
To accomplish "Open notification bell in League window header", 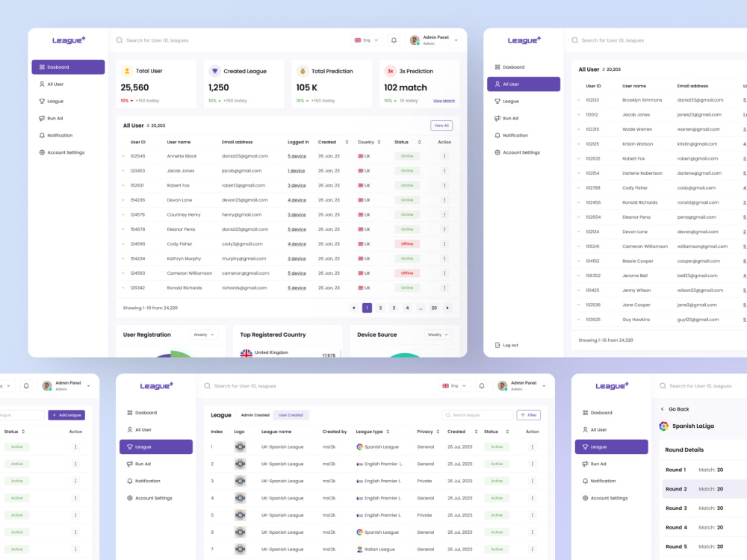I will (482, 386).
